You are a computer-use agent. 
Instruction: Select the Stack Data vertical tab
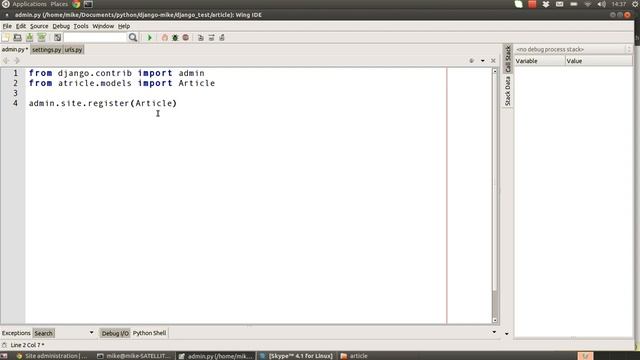coord(508,91)
